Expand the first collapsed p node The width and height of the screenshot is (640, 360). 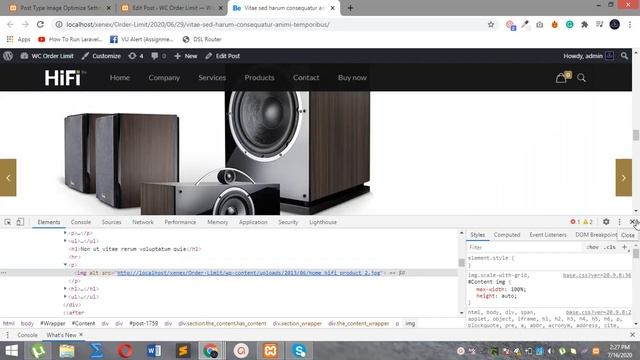click(65, 233)
